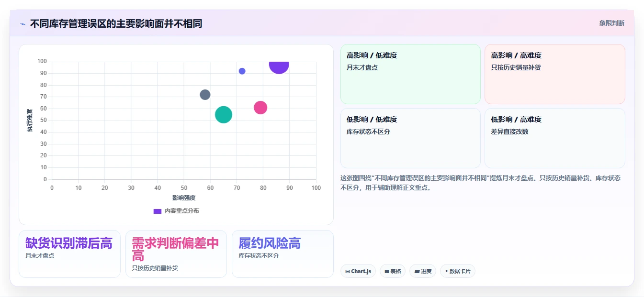The height and width of the screenshot is (297, 644).
Task: Click the title 不同库存管理误区的主要影响面并不相同
Action: [116, 23]
